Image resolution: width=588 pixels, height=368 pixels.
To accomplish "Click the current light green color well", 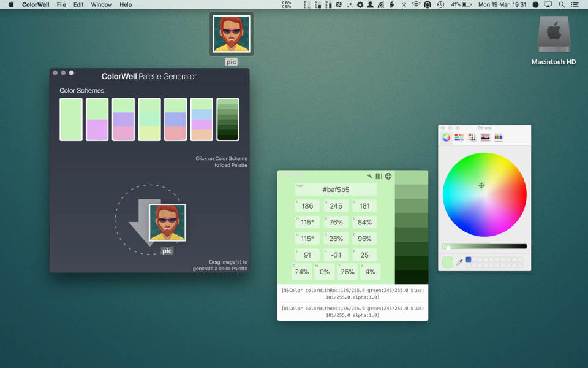I will tap(447, 262).
